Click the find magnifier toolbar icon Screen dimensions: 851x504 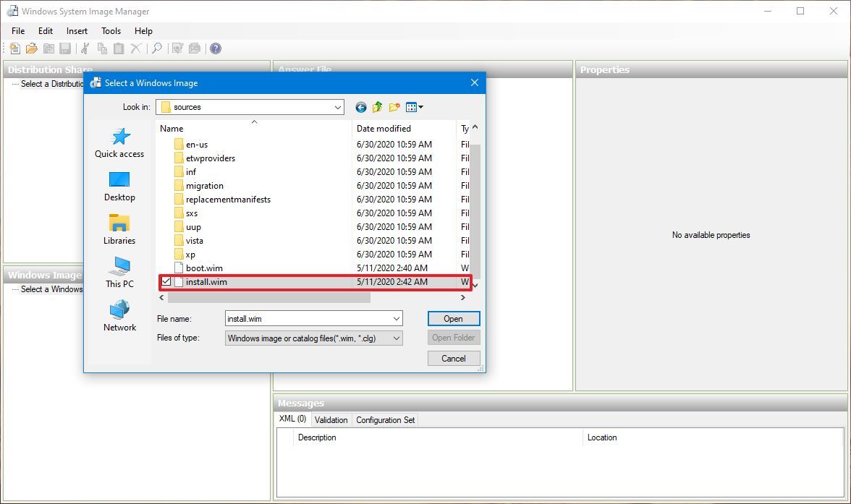157,48
